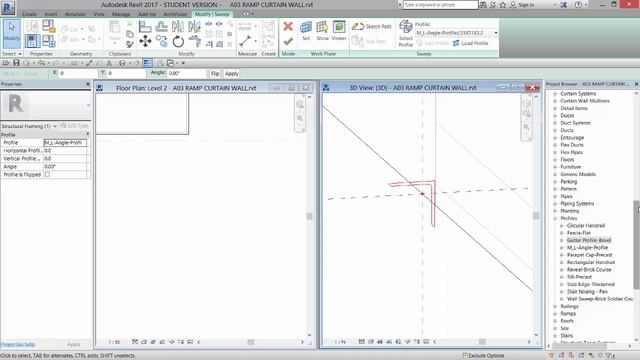Select M_L-Angle-Profile in Project Browser
Screen dimensions: 640x360
click(587, 248)
